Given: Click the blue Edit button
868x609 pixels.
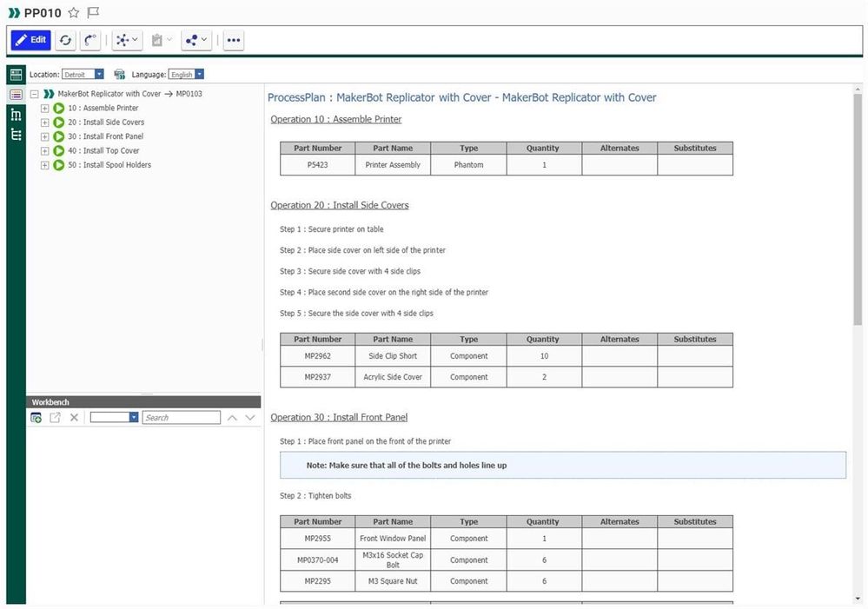Looking at the screenshot, I should [x=31, y=40].
